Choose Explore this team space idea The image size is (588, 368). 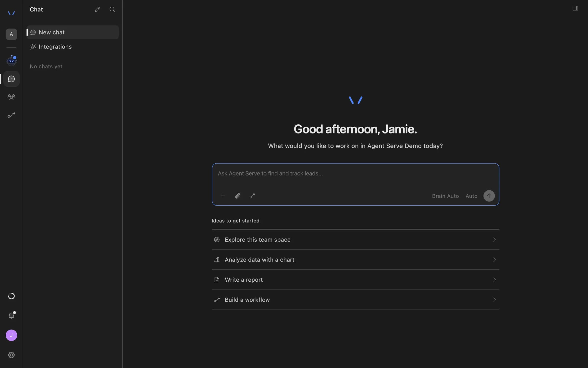click(x=355, y=240)
